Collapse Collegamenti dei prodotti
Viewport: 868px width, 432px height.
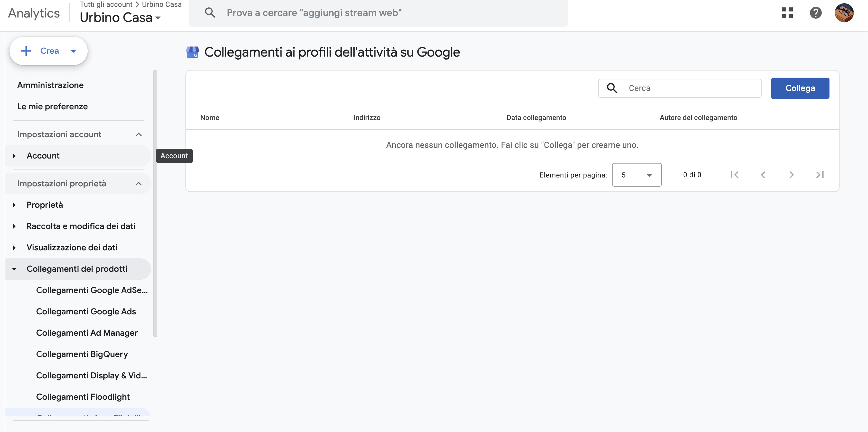click(x=14, y=269)
